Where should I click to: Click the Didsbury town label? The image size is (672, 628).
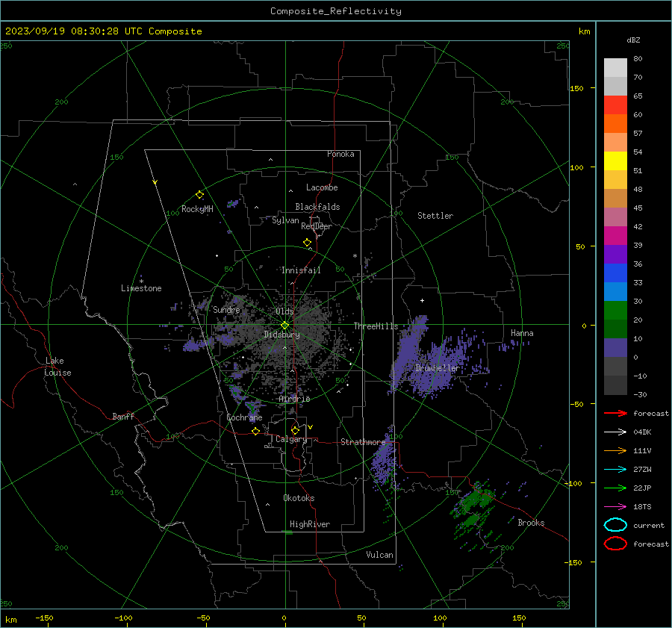pyautogui.click(x=281, y=335)
